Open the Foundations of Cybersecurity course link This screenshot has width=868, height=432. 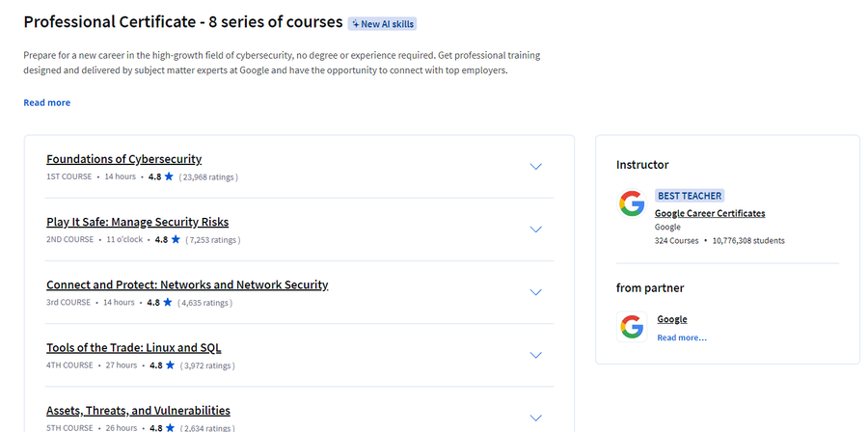tap(124, 159)
